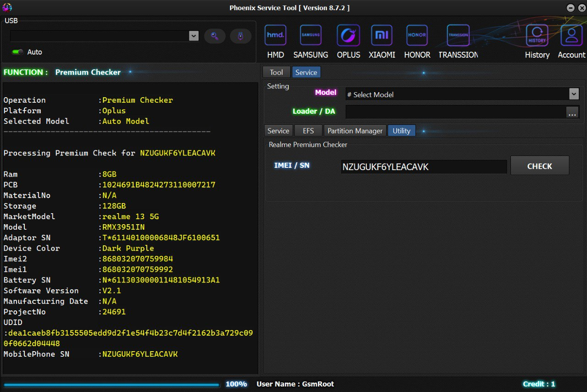587x392 pixels.
Task: Open the Service sub-tab below Loader
Action: 278,131
